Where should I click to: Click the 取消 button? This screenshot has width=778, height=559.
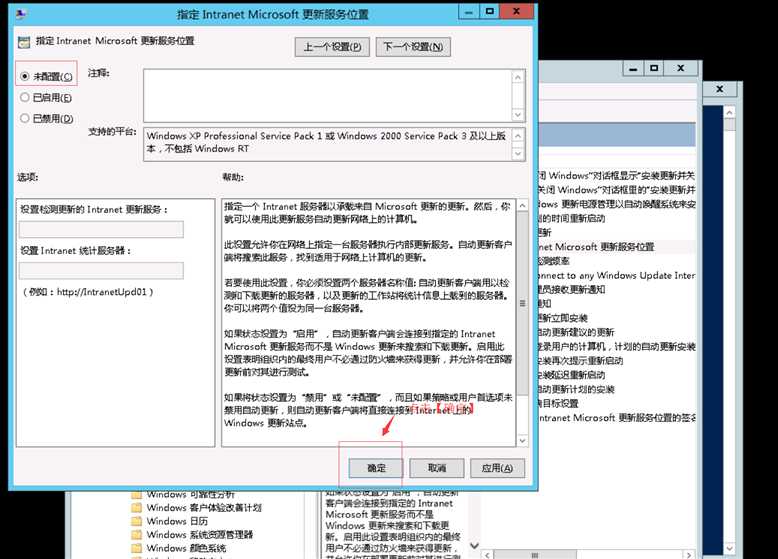[437, 468]
